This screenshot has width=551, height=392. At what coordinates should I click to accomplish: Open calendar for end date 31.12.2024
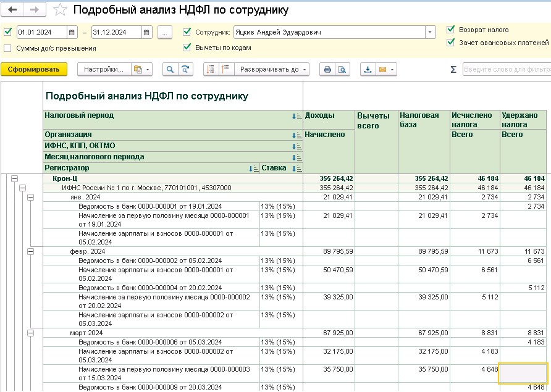[x=146, y=32]
